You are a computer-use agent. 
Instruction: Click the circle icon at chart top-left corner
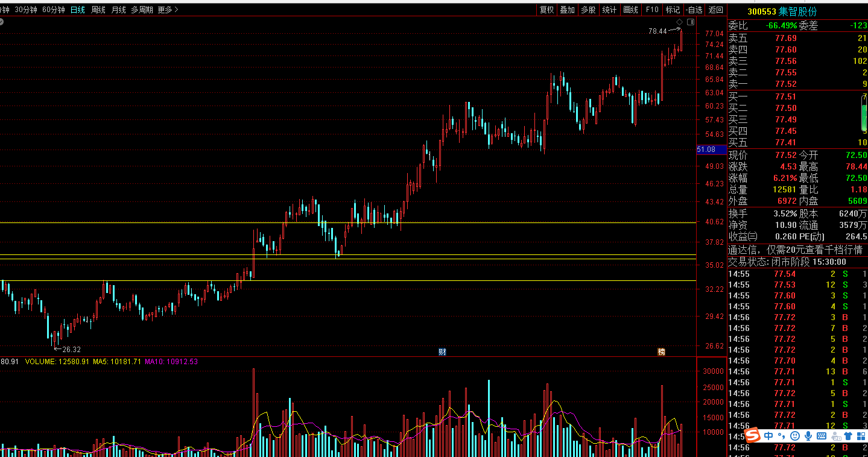pyautogui.click(x=1, y=22)
